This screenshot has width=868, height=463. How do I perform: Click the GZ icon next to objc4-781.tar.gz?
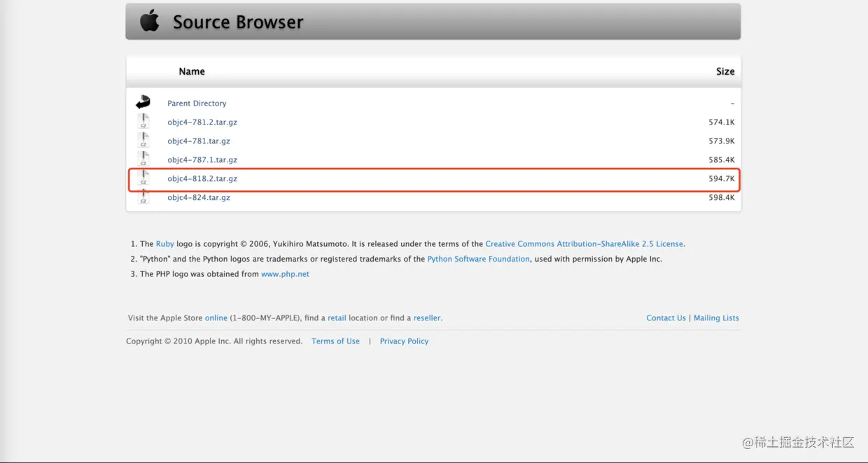point(143,139)
